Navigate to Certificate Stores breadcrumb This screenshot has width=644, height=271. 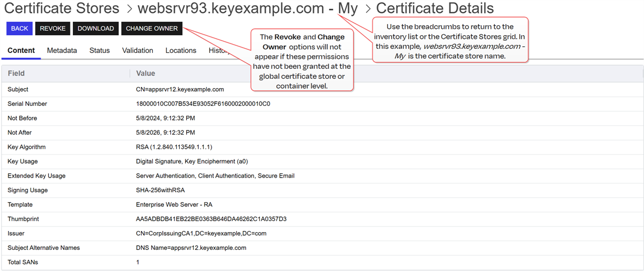(62, 9)
